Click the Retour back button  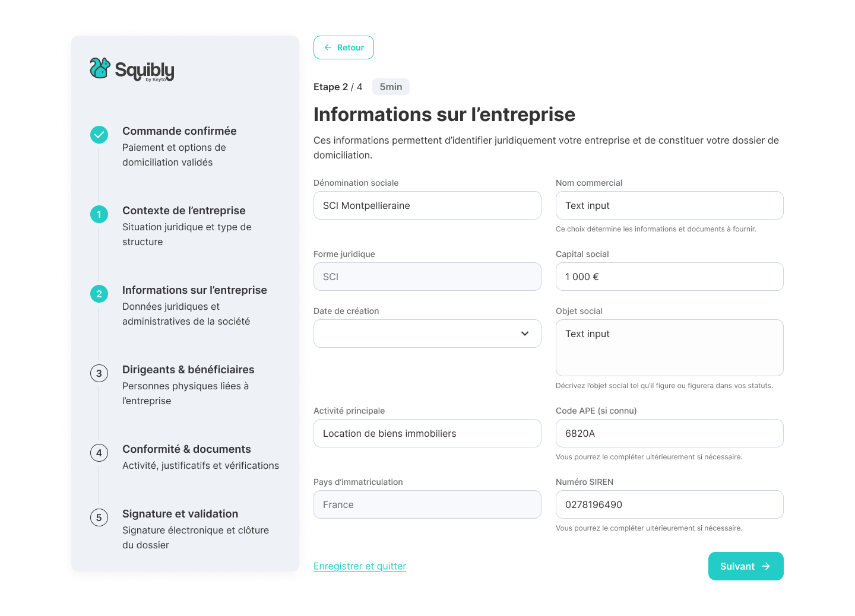(344, 47)
